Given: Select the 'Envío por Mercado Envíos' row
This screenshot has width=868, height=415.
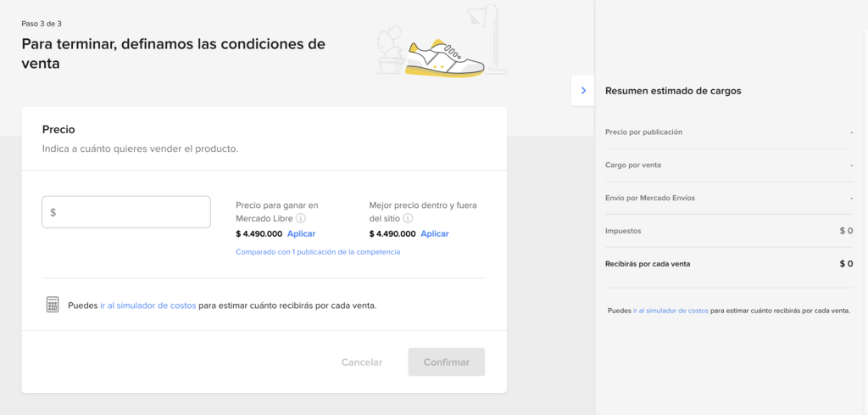Looking at the screenshot, I should pyautogui.click(x=729, y=198).
